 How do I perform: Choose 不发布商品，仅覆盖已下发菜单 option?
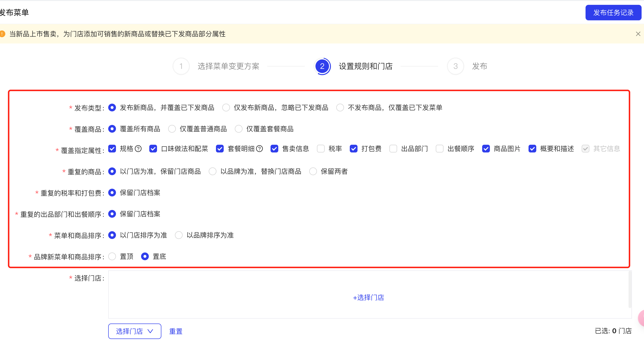click(340, 108)
